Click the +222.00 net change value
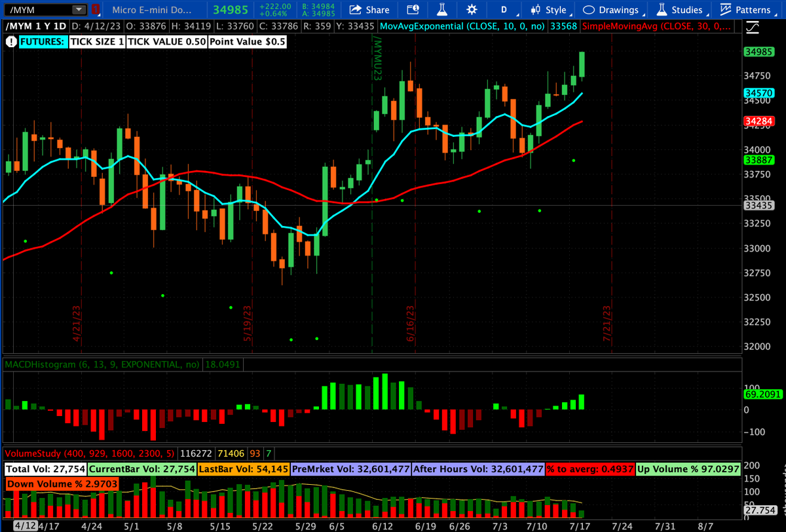This screenshot has height=532, width=786. (x=274, y=6)
